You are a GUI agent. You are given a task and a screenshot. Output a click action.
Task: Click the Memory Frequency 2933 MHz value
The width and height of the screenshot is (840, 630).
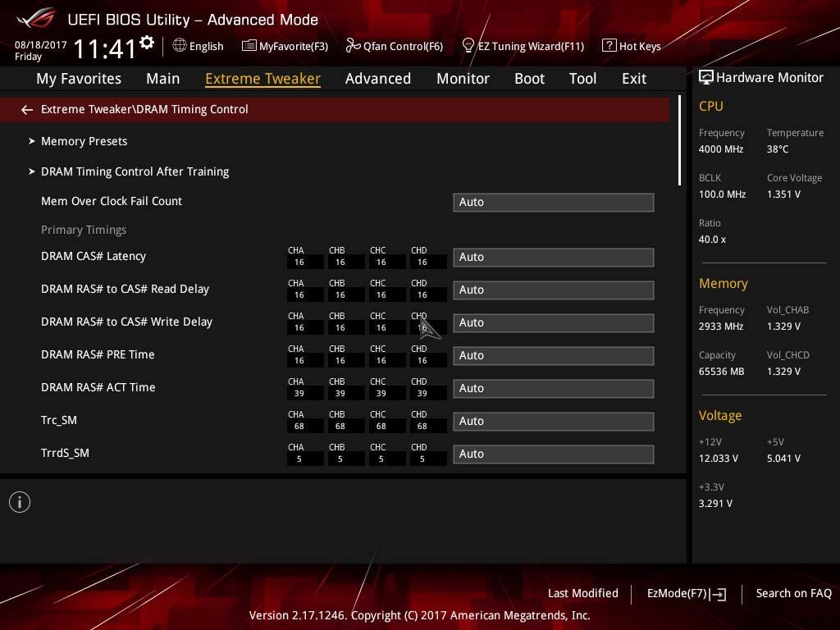pyautogui.click(x=721, y=326)
